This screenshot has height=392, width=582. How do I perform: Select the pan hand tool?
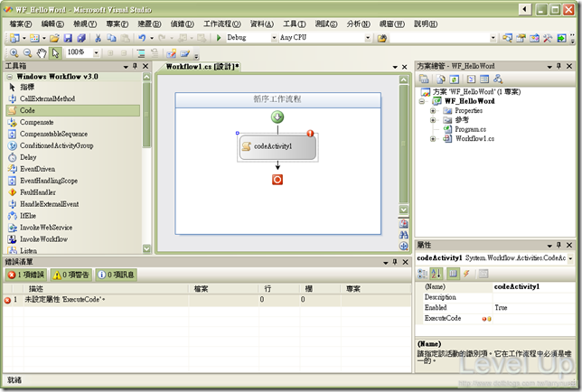pos(42,53)
